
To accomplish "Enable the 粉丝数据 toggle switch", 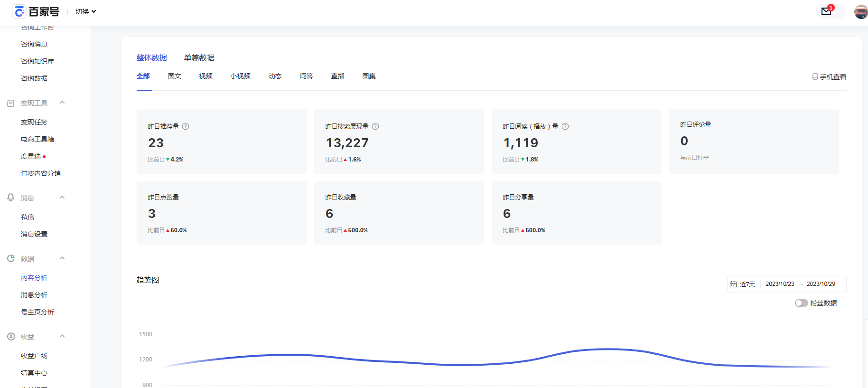I will 801,303.
